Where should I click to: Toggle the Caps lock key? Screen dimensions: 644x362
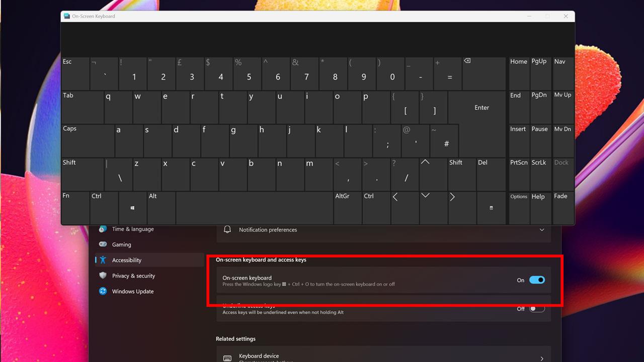88,140
